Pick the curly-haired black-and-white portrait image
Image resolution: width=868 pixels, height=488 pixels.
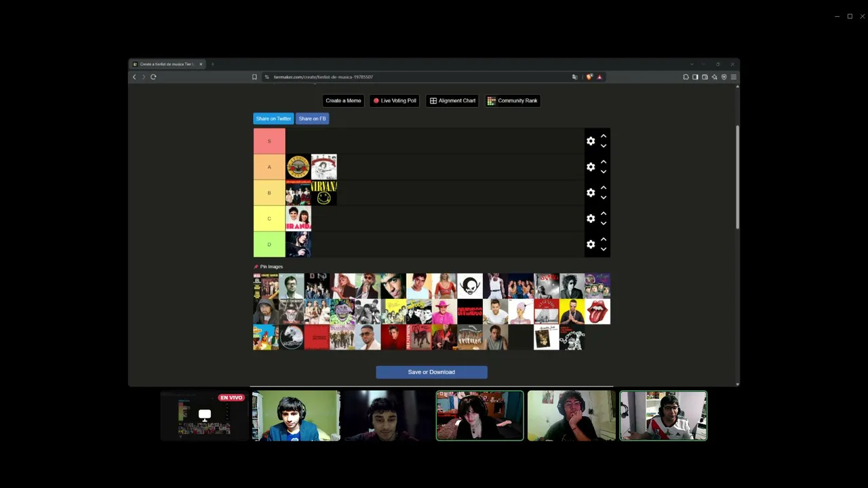pyautogui.click(x=572, y=286)
